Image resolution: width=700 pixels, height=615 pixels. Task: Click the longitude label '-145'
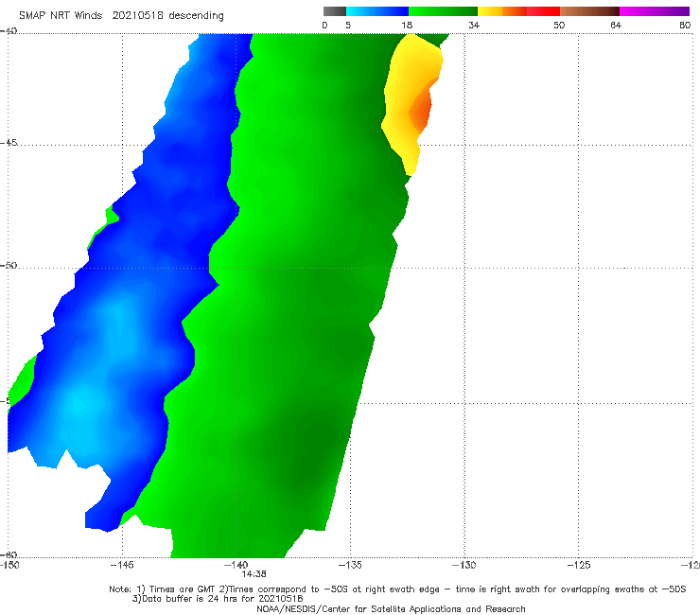point(122,565)
